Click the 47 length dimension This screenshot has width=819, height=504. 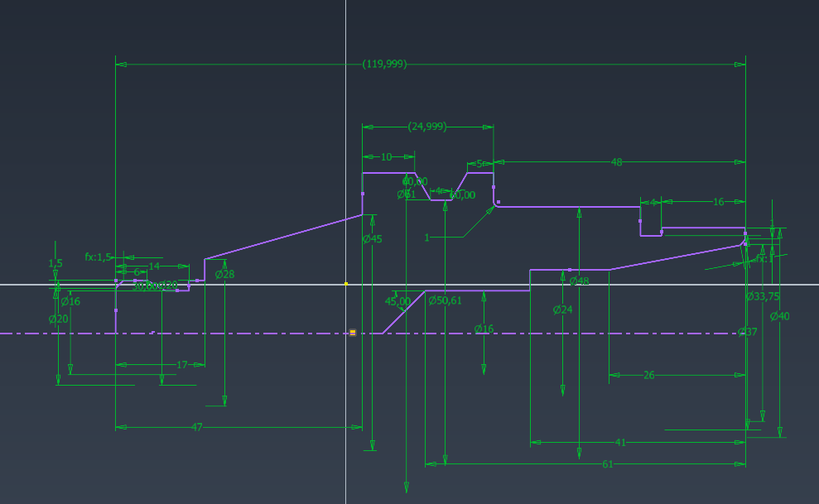coord(197,427)
